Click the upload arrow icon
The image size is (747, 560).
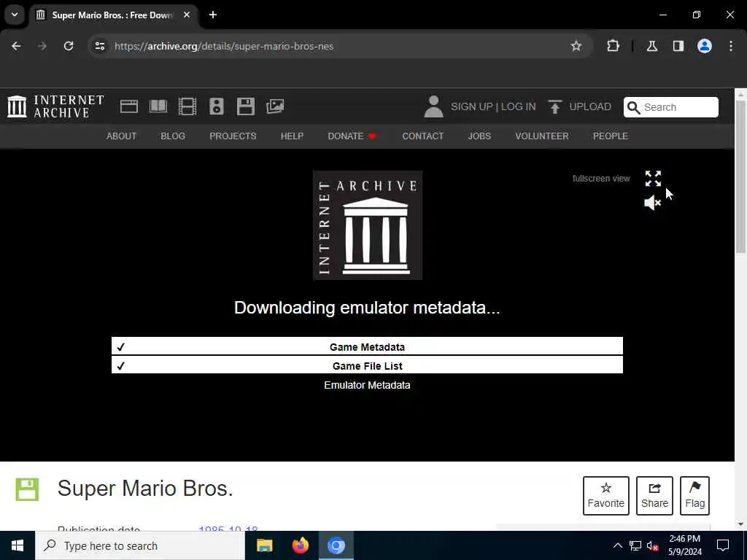[x=554, y=106]
